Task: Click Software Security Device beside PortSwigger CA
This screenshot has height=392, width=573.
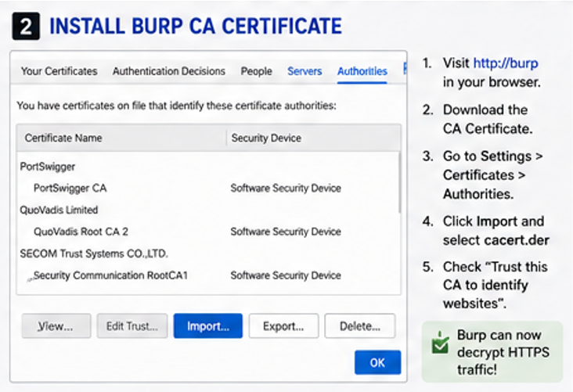Action: coord(286,188)
